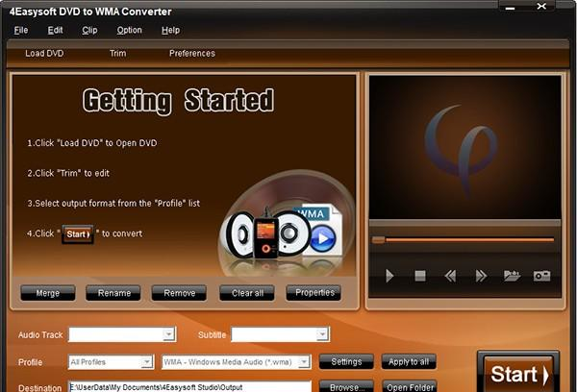The width and height of the screenshot is (577, 392).
Task: Click the Properties button
Action: coord(314,293)
